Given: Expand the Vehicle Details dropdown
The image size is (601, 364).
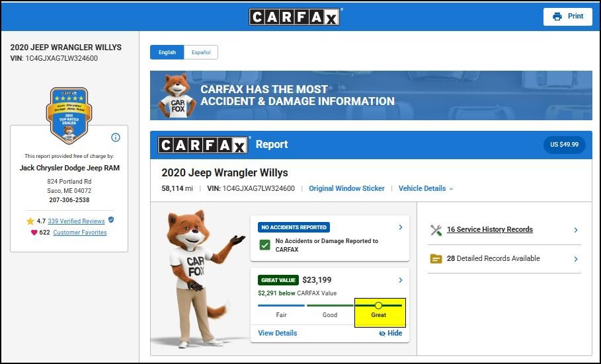Looking at the screenshot, I should 425,188.
